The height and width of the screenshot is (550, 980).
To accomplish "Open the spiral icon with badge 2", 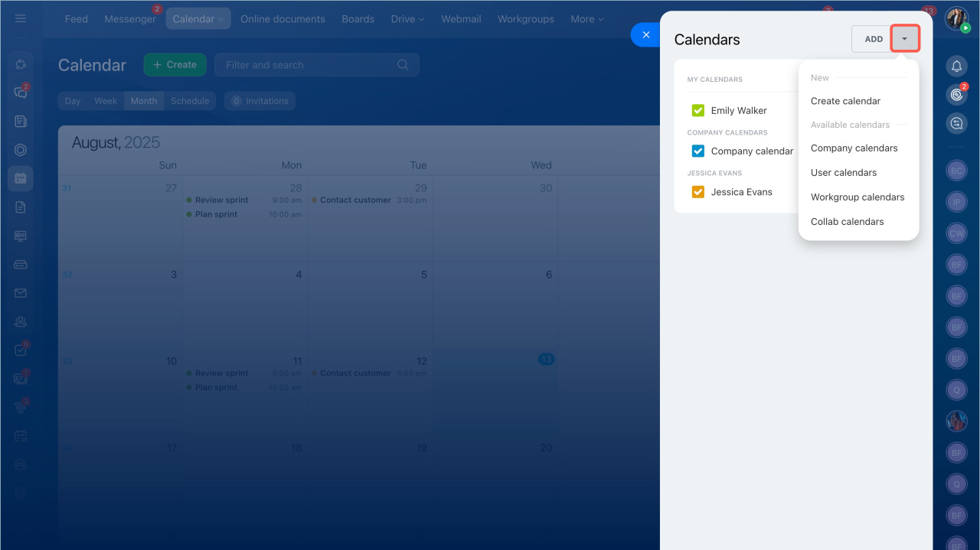I will pyautogui.click(x=956, y=95).
